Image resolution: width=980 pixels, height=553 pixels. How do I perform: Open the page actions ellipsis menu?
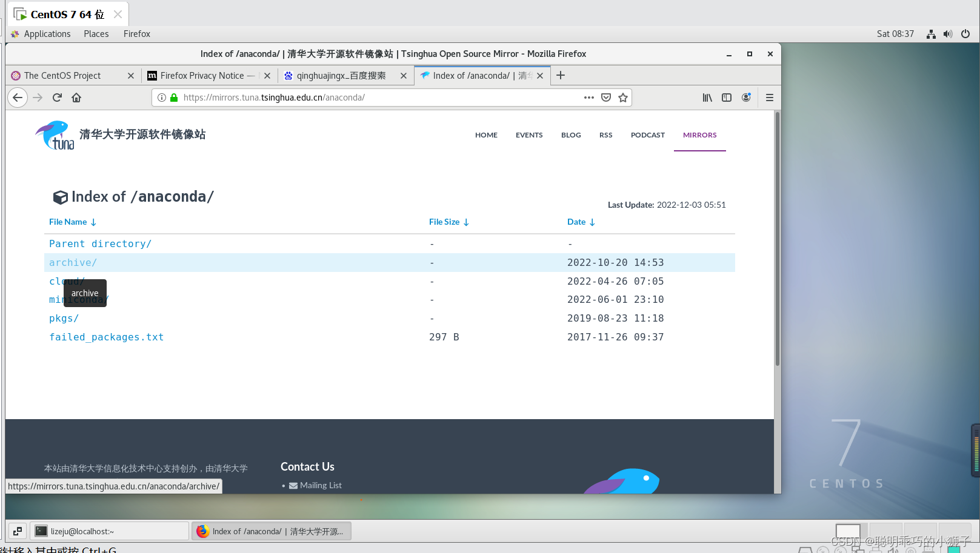[588, 97]
